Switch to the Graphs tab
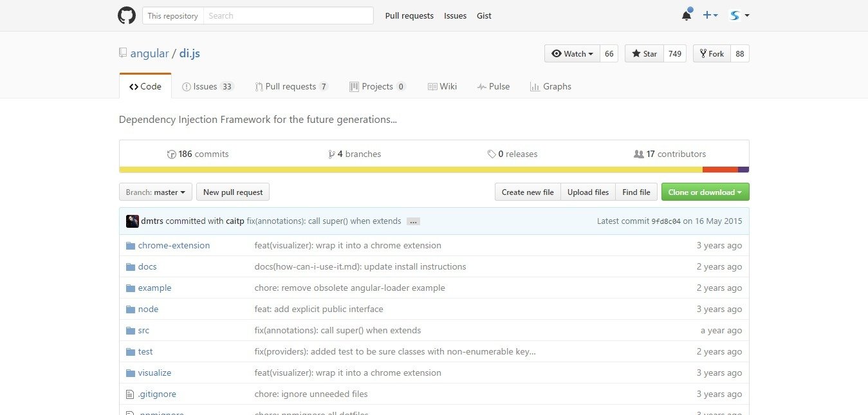 [550, 86]
